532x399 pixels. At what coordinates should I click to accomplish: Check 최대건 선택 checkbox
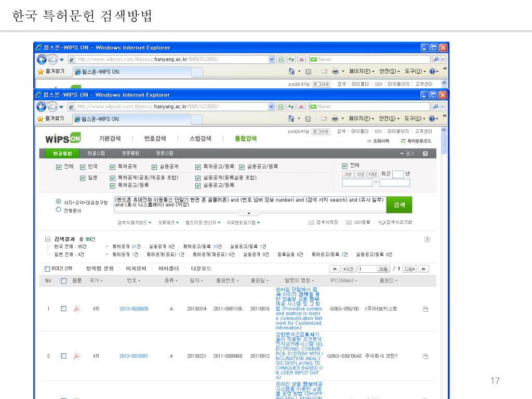click(x=47, y=269)
